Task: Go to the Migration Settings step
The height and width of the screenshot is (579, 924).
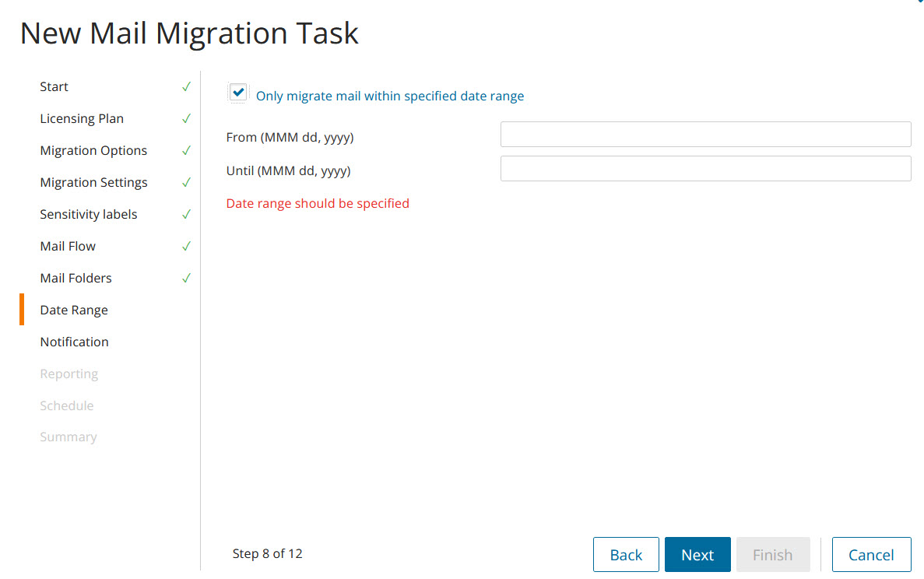Action: 93,182
